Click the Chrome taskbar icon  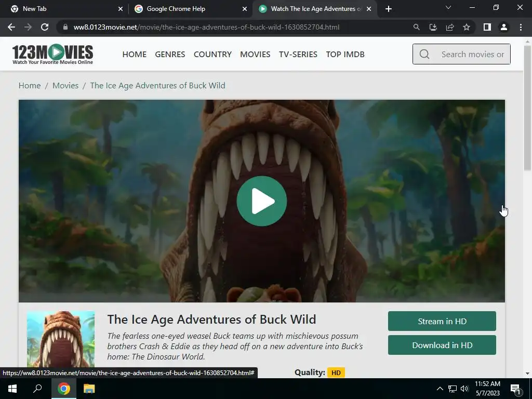tap(63, 389)
